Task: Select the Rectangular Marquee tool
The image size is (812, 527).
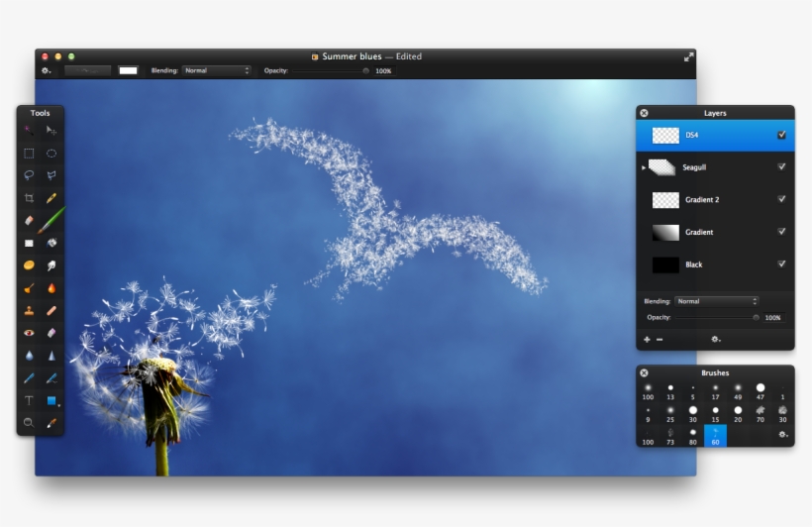Action: [x=29, y=153]
